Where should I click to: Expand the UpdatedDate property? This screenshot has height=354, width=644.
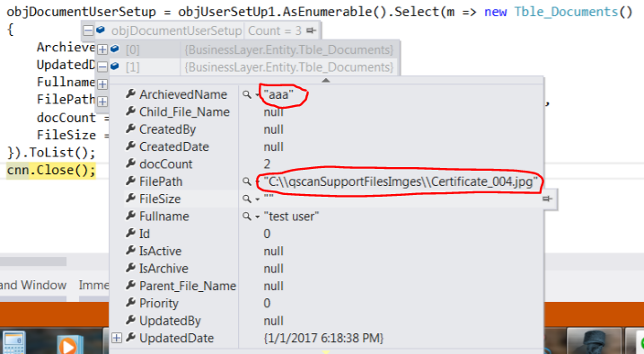point(117,338)
